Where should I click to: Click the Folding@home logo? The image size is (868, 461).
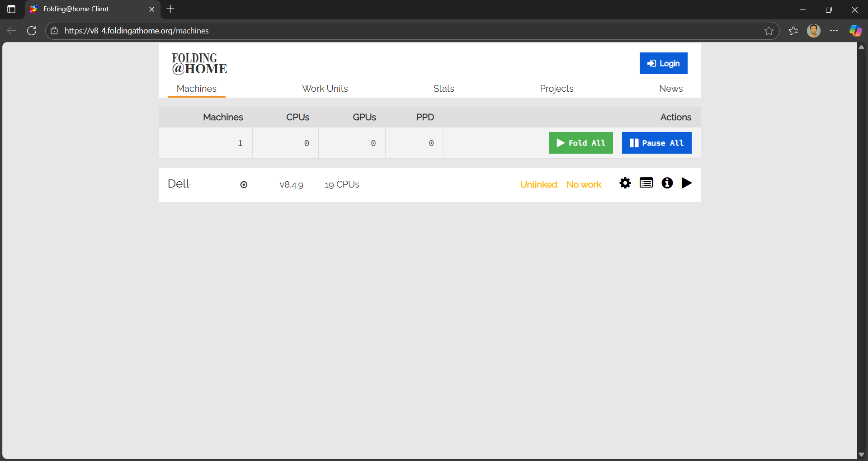pyautogui.click(x=199, y=64)
